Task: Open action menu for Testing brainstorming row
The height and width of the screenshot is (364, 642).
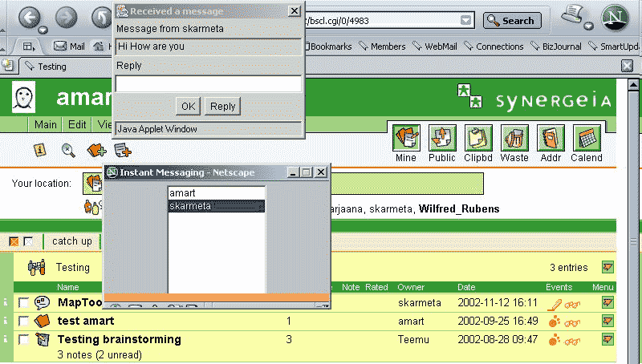Action: pyautogui.click(x=607, y=339)
